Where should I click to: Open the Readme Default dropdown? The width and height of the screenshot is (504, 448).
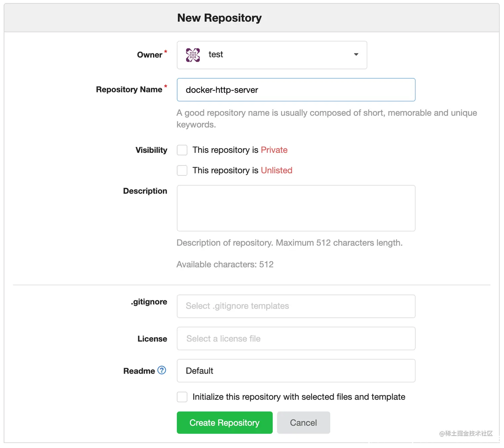tap(296, 371)
